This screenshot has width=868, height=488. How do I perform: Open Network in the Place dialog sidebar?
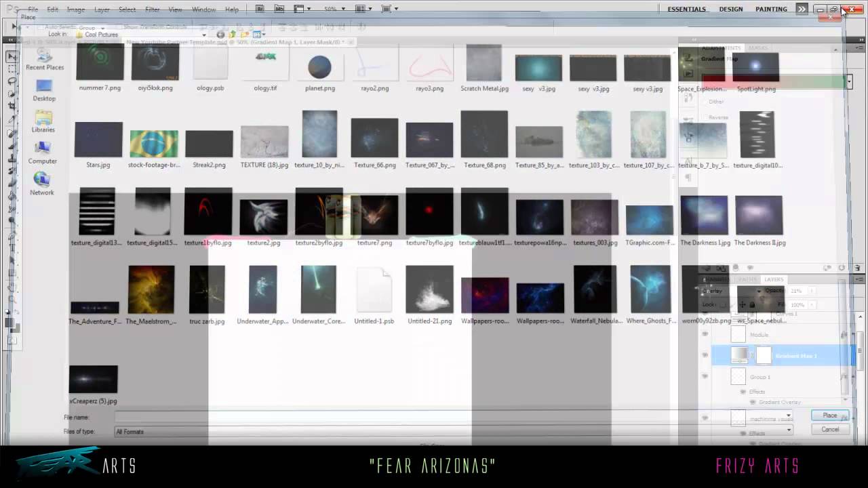42,184
